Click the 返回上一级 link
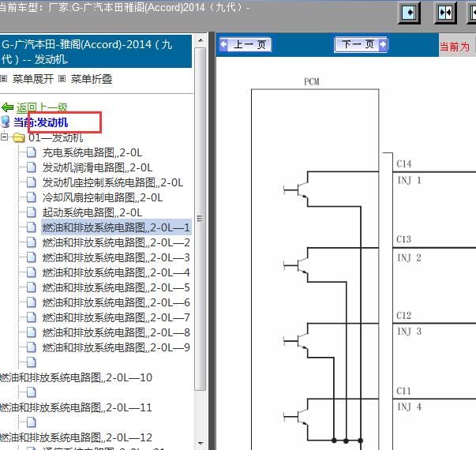The image size is (476, 450). click(42, 107)
